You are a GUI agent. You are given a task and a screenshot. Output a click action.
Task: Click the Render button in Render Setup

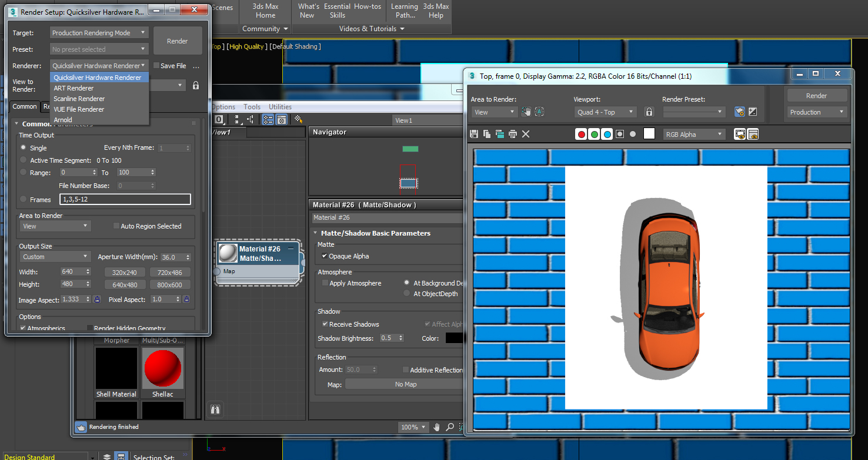pyautogui.click(x=178, y=41)
